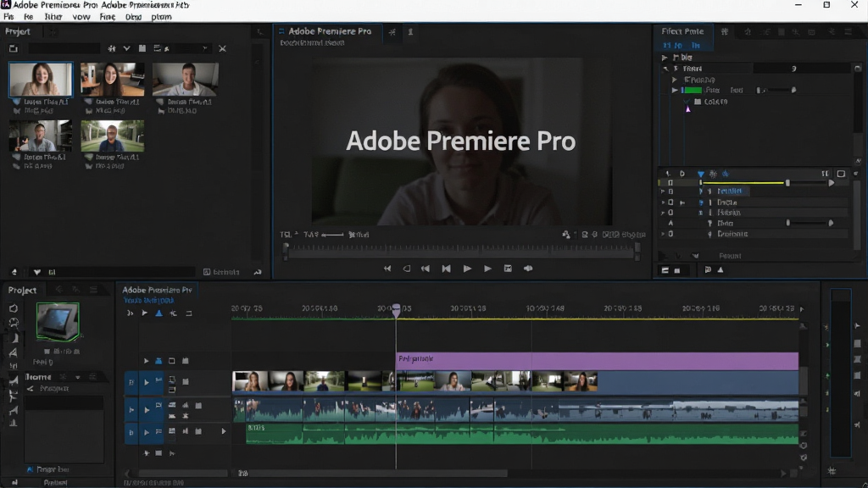Collapse the 'Treai' item in the effects tree
This screenshot has width=868, height=488.
665,69
